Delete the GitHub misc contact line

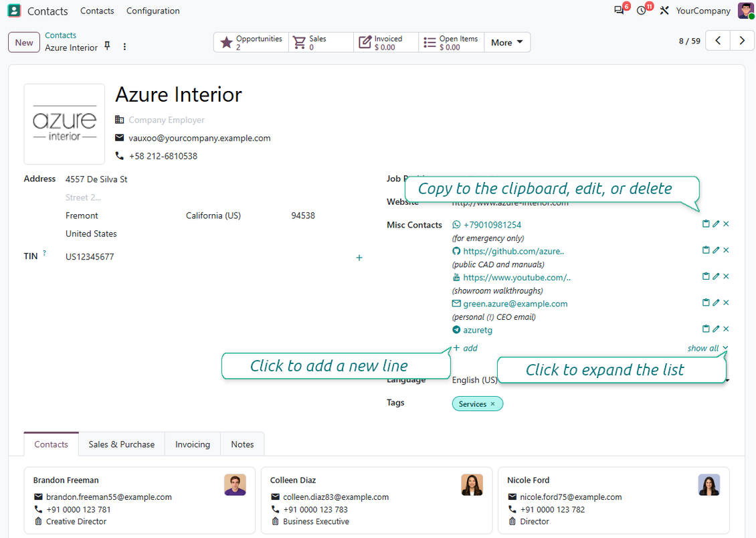click(726, 250)
